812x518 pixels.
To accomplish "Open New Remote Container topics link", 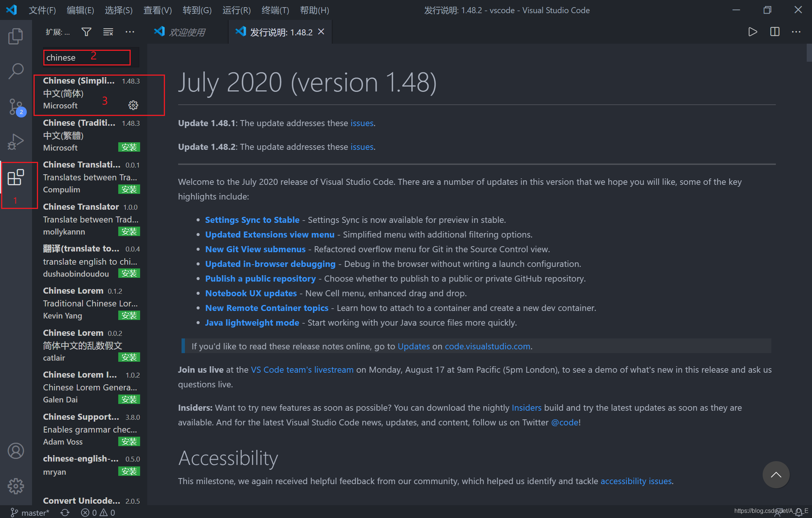I will click(x=267, y=308).
